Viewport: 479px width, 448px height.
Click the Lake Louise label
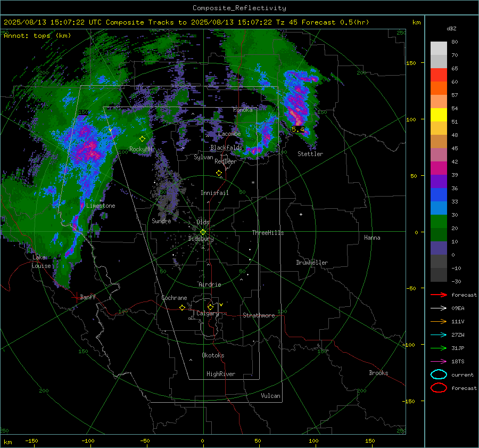point(41,262)
